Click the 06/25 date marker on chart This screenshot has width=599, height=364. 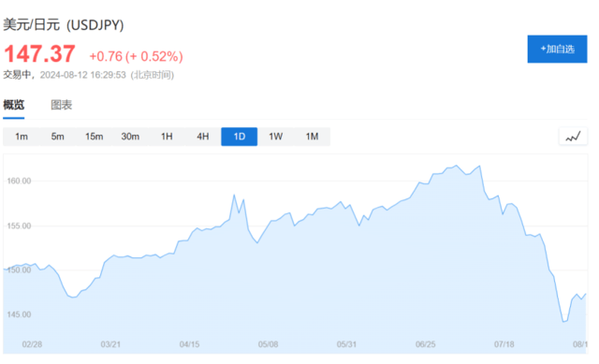(426, 344)
